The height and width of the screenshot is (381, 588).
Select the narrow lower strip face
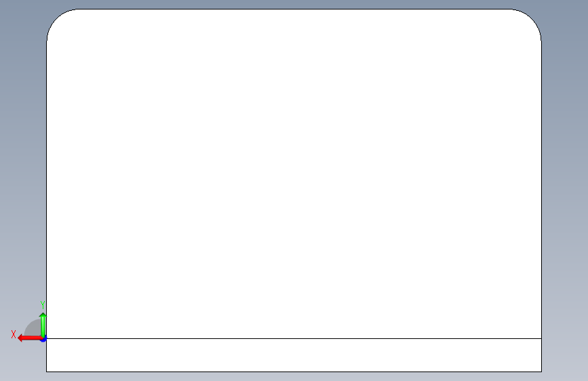[x=294, y=355]
